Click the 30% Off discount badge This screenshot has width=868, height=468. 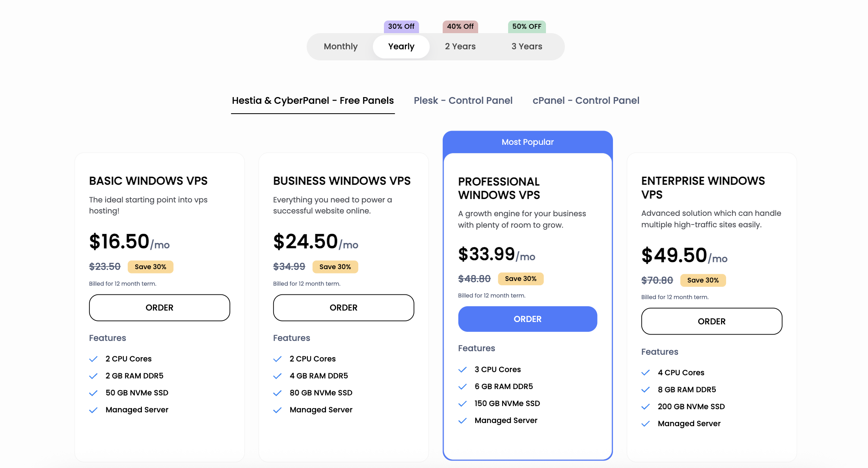[x=401, y=26]
